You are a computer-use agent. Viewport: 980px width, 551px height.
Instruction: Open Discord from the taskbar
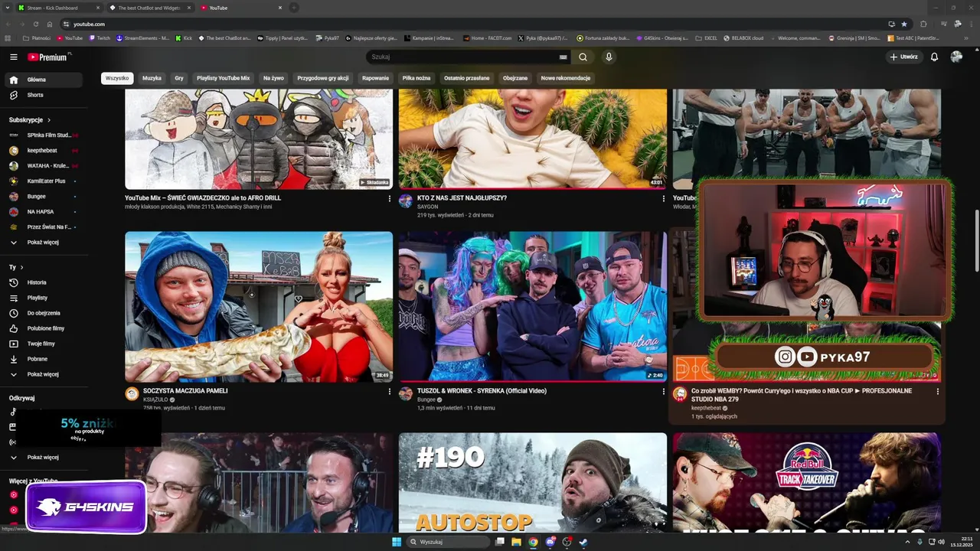tap(550, 542)
